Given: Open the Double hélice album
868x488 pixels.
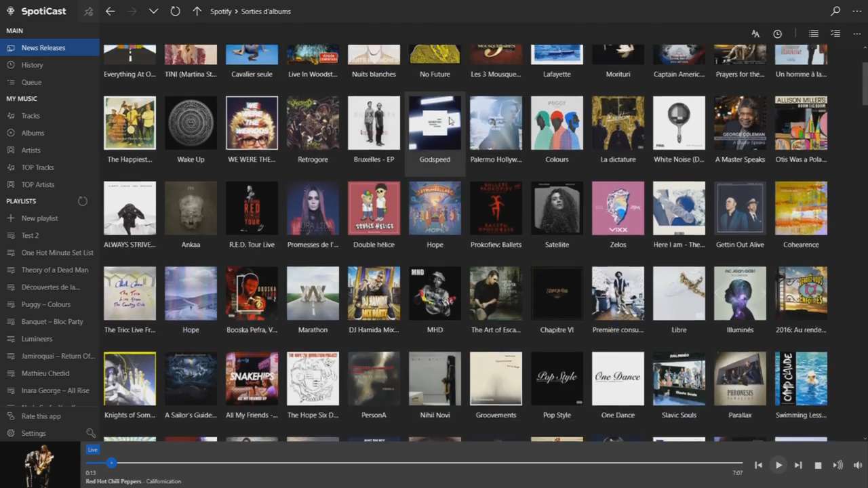Looking at the screenshot, I should tap(374, 216).
